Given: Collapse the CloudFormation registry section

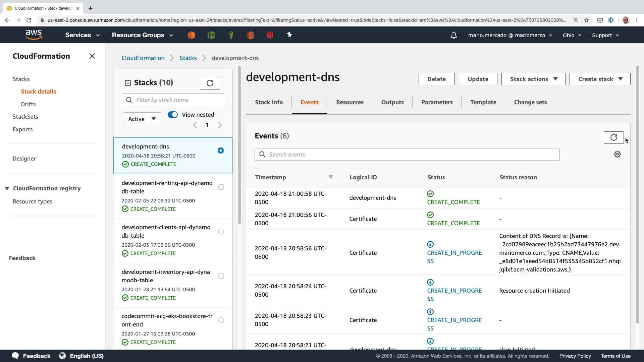Looking at the screenshot, I should pyautogui.click(x=7, y=188).
